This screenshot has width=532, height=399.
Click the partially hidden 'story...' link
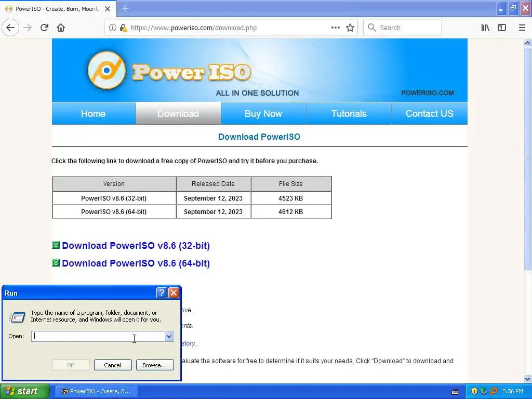pos(190,343)
